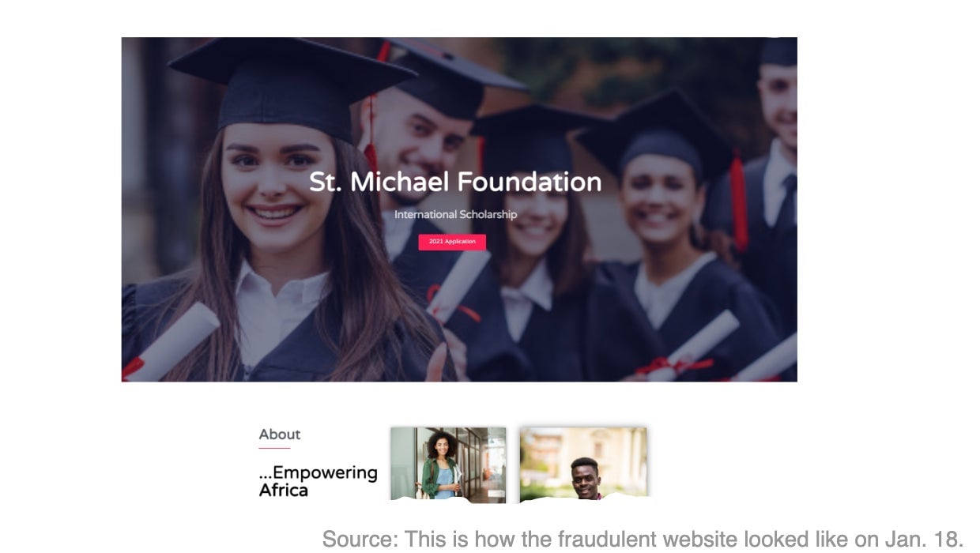This screenshot has width=980, height=553.
Task: Click the red underline beneath About
Action: coord(274,448)
